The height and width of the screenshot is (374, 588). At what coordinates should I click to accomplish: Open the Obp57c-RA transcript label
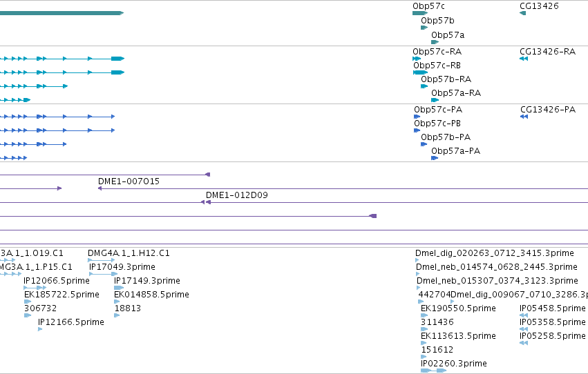pyautogui.click(x=437, y=52)
